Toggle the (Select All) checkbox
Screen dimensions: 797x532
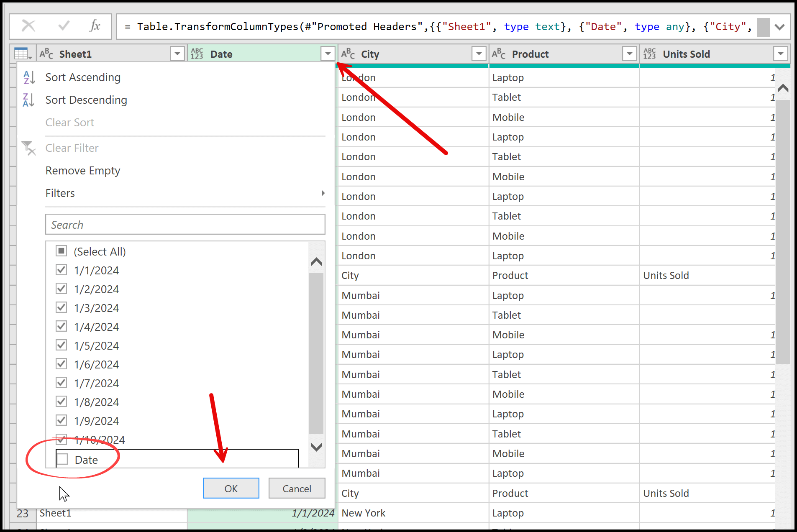tap(62, 251)
